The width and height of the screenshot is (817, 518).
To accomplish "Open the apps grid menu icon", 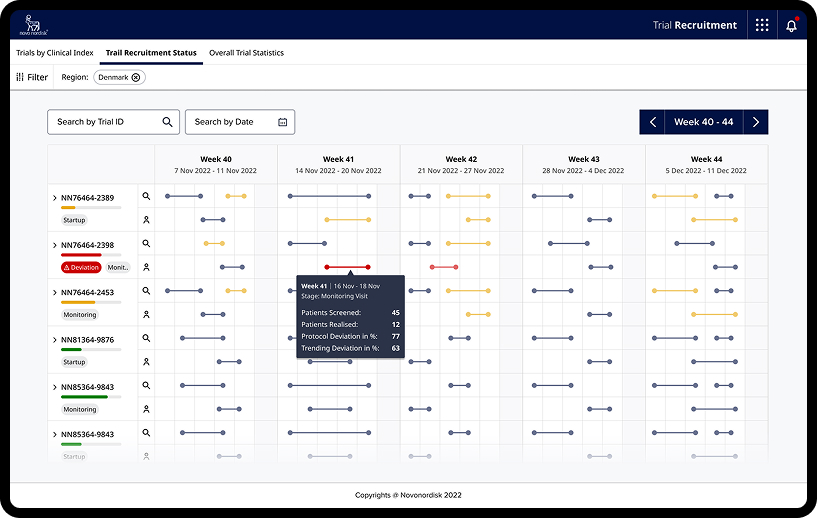I will 762,25.
